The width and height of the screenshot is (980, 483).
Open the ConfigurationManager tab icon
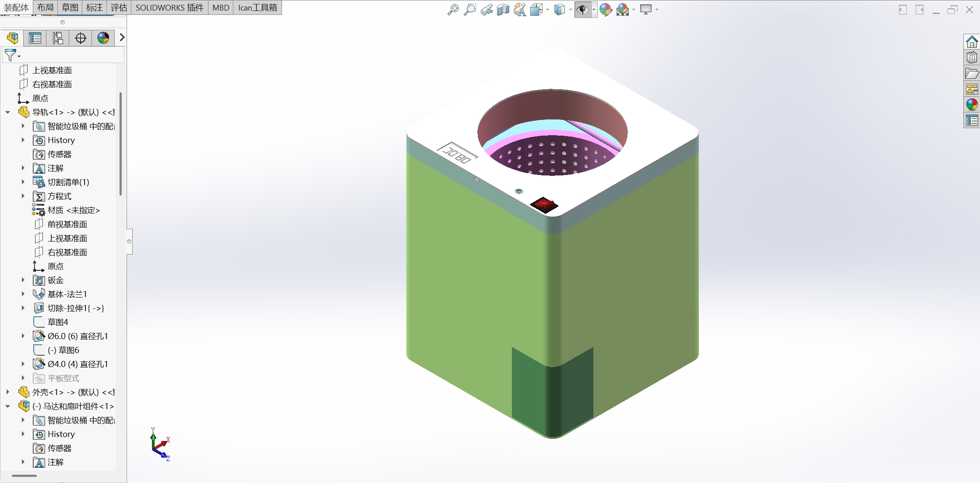[x=58, y=38]
